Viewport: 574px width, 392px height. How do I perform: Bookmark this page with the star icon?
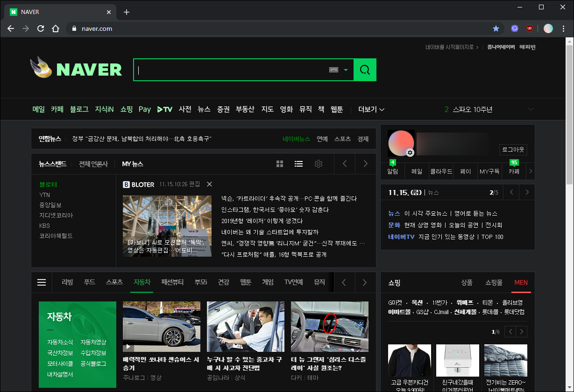pos(496,28)
